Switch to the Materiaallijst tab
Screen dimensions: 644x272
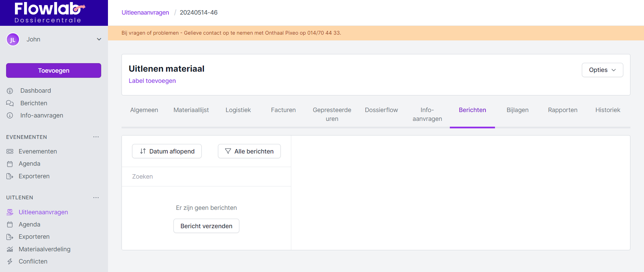point(191,110)
